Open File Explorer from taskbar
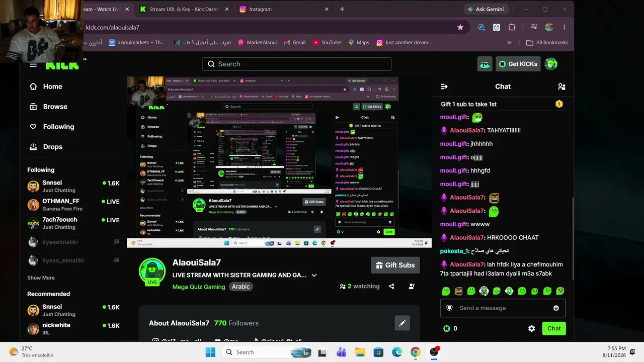This screenshot has height=362, width=644. (360, 352)
